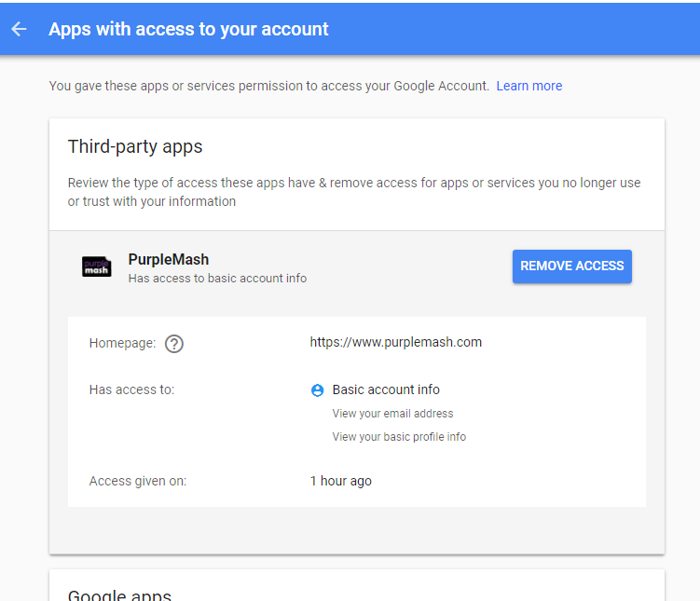Remove access for PurpleMash
The height and width of the screenshot is (601, 700).
click(x=572, y=266)
